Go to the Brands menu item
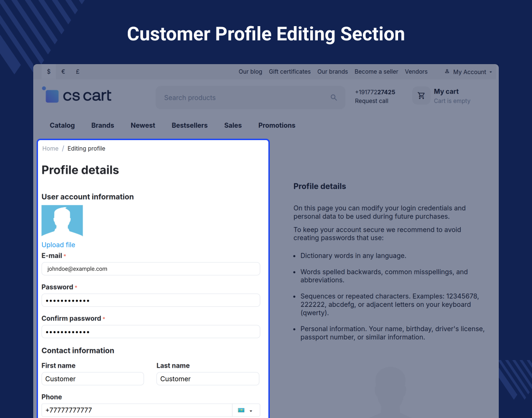532x418 pixels. [103, 125]
